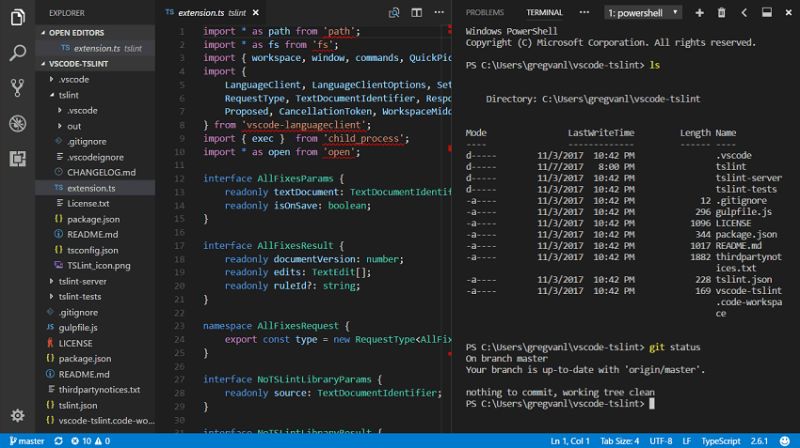Change UTF-8 encoding in status bar

pyautogui.click(x=661, y=441)
